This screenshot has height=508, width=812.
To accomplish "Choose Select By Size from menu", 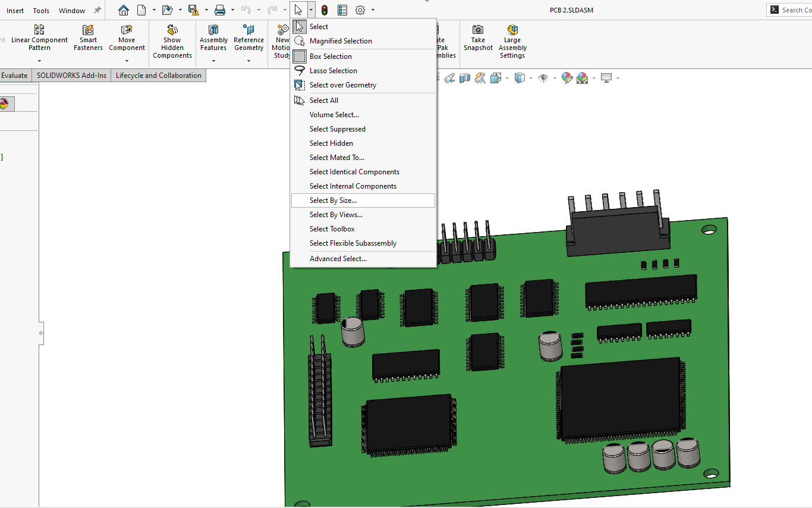I will click(333, 200).
